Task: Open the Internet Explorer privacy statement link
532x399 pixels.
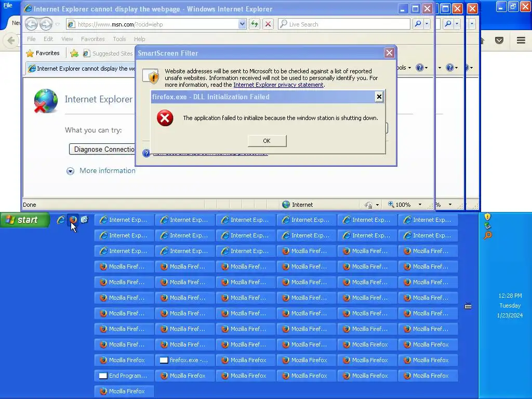Action: pos(278,85)
